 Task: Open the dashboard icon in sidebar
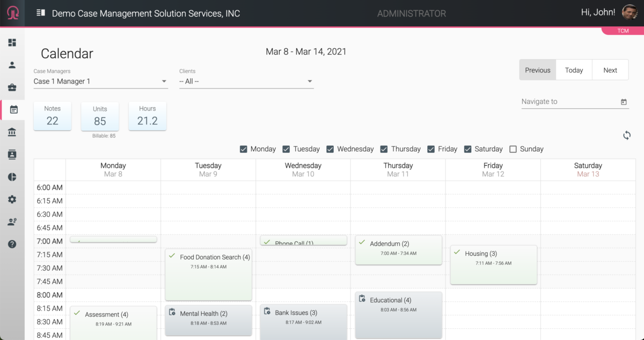[x=12, y=42]
